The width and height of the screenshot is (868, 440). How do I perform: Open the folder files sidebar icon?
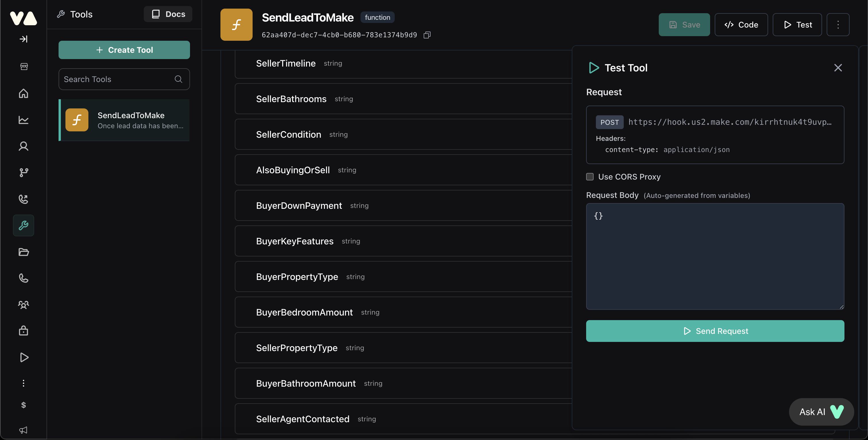click(x=23, y=252)
